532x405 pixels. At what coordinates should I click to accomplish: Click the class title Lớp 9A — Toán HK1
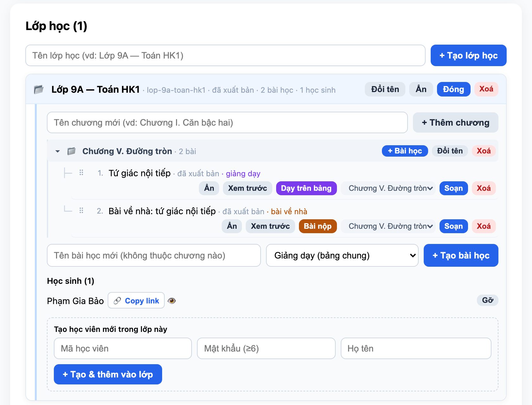click(x=96, y=90)
